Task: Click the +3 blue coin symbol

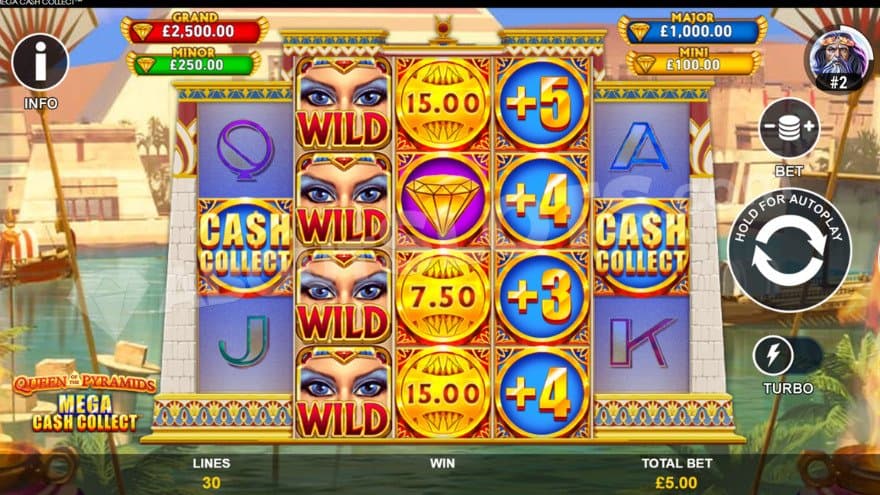Action: 542,297
